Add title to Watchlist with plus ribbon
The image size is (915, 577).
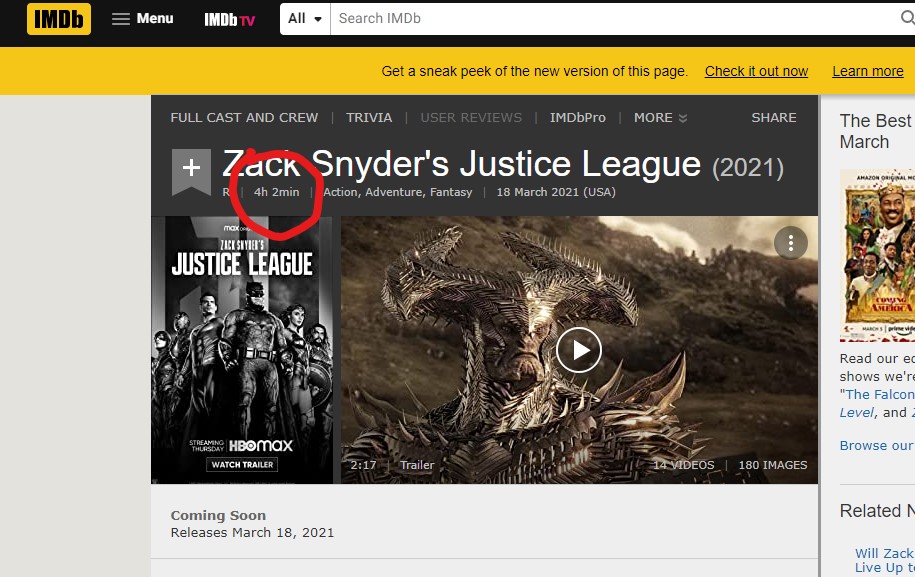[191, 171]
